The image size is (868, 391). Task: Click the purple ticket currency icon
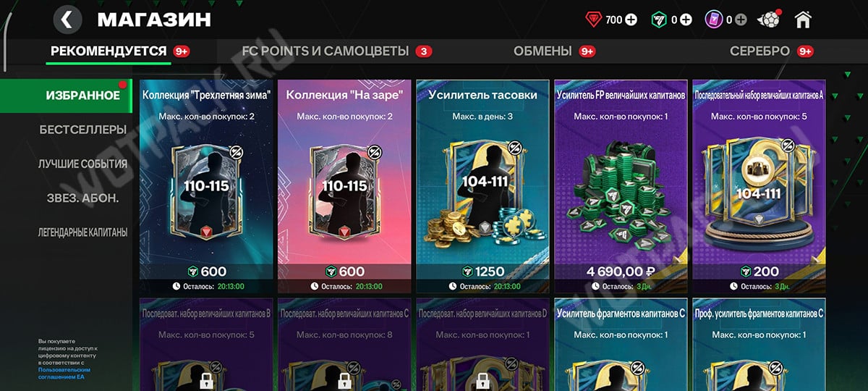pos(714,20)
